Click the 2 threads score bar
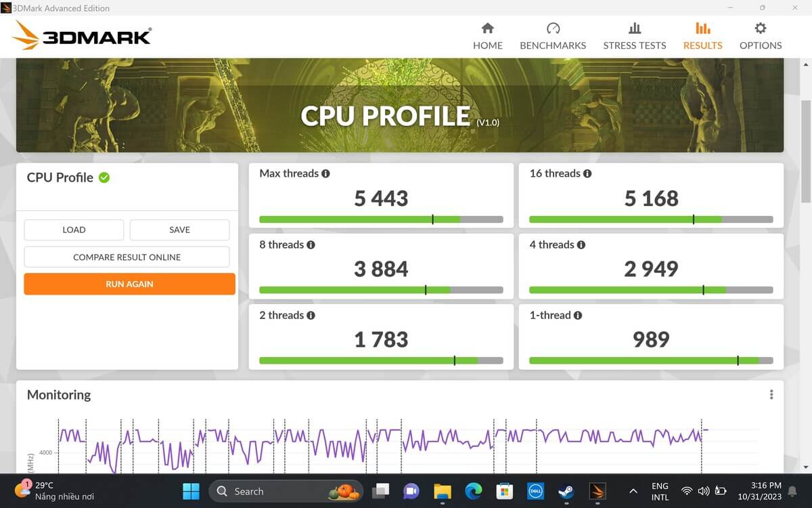The width and height of the screenshot is (812, 508). [x=381, y=360]
